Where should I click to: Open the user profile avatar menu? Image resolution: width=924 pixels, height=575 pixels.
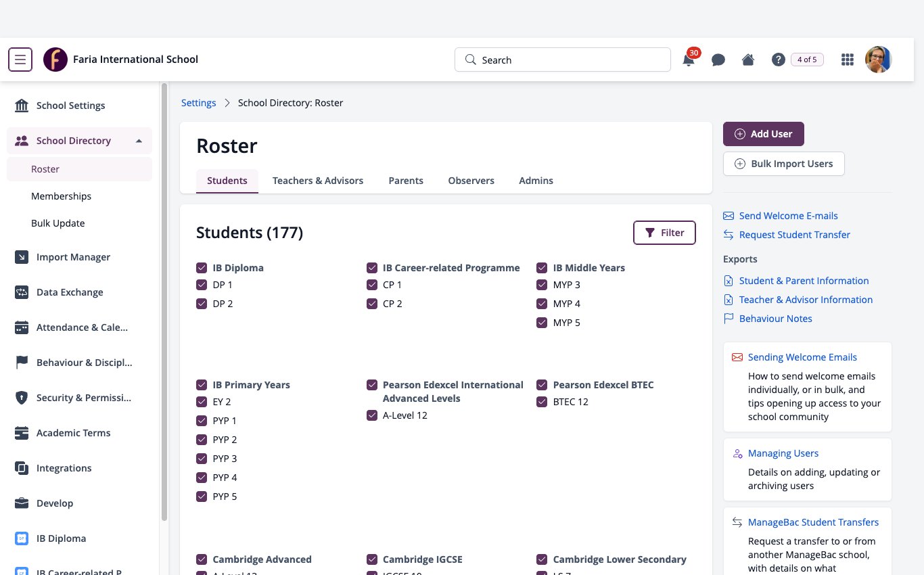878,60
